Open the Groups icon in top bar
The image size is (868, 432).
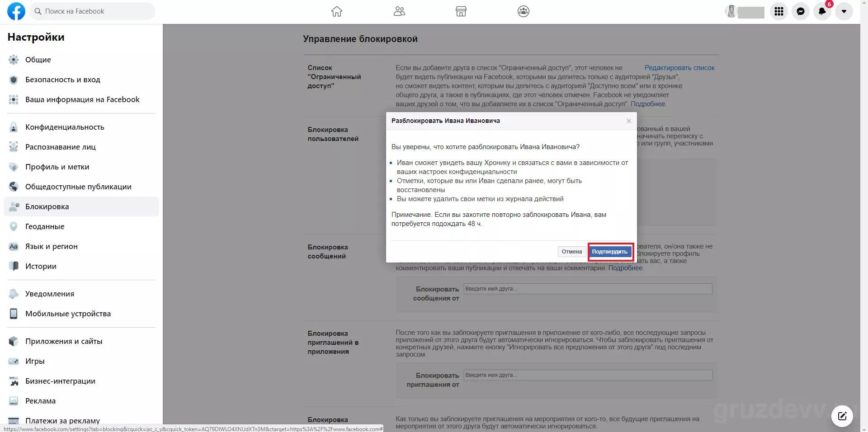(524, 11)
